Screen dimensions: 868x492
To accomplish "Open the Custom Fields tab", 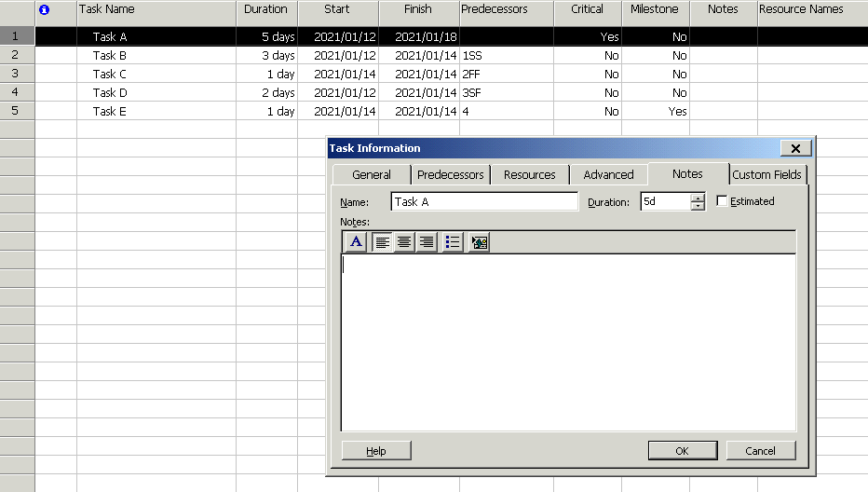I will (767, 174).
